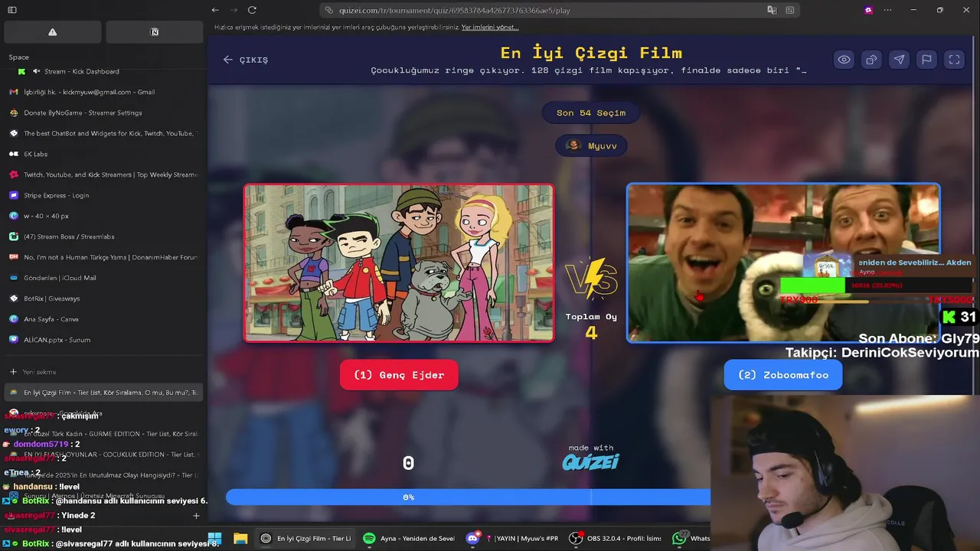The image size is (980, 551).
Task: Switch to browser En İyi Çizgi Film taskbar item
Action: (x=305, y=538)
